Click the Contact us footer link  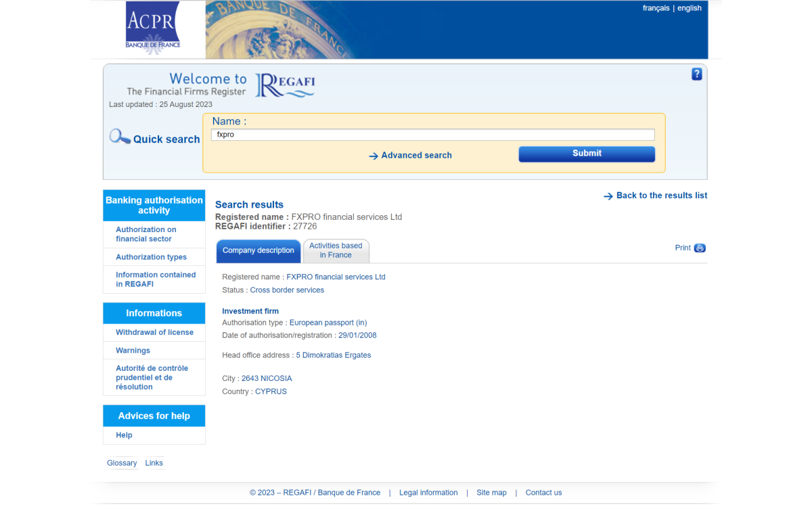(543, 493)
